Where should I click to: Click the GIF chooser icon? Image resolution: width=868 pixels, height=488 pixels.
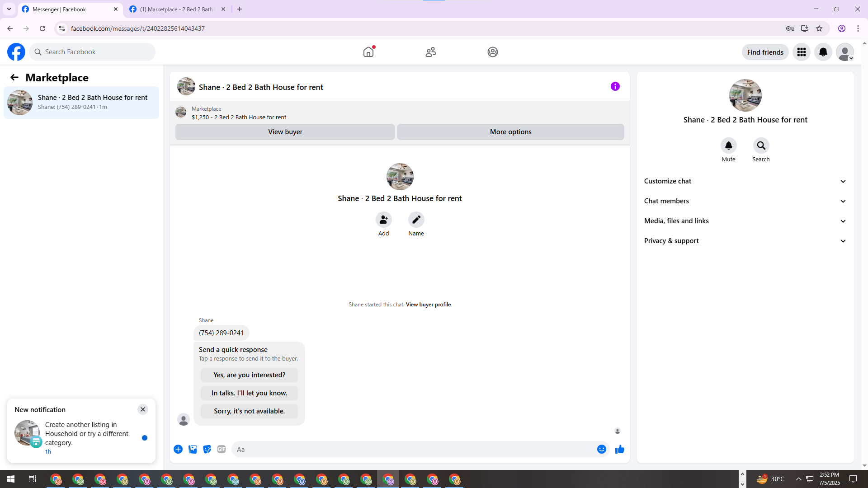(221, 449)
